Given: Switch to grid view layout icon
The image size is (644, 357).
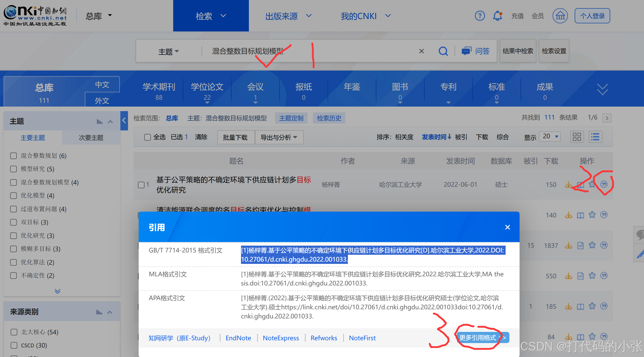Looking at the screenshot, I should pos(577,137).
